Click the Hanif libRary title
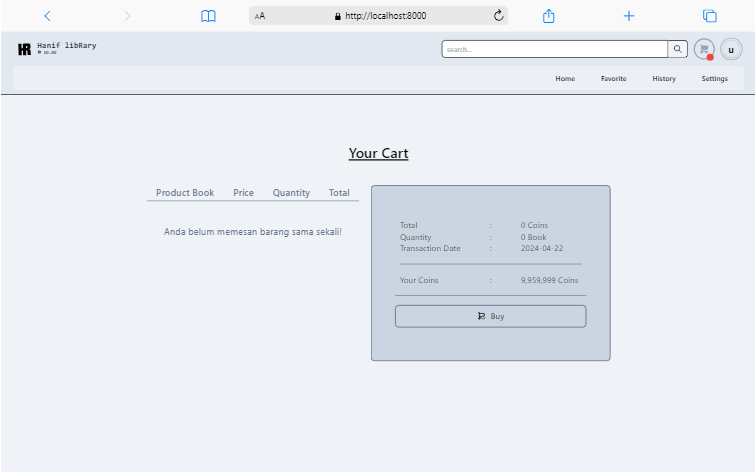Image resolution: width=755 pixels, height=472 pixels. 67,45
